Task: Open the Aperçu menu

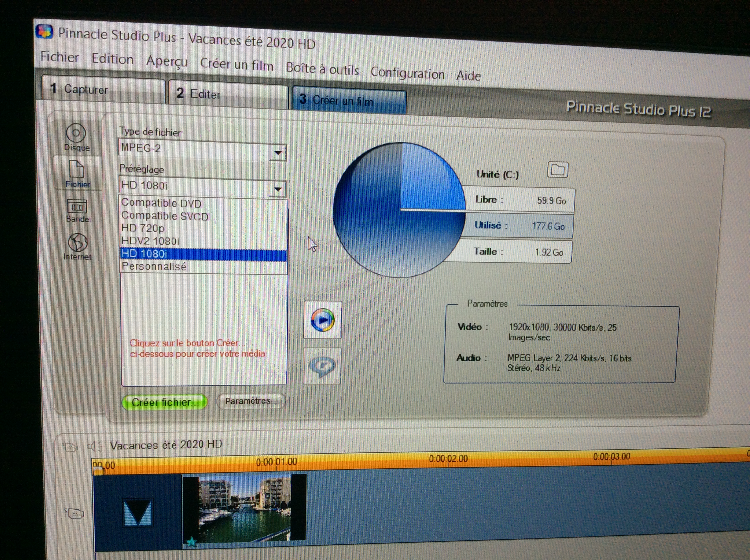Action: pos(166,62)
